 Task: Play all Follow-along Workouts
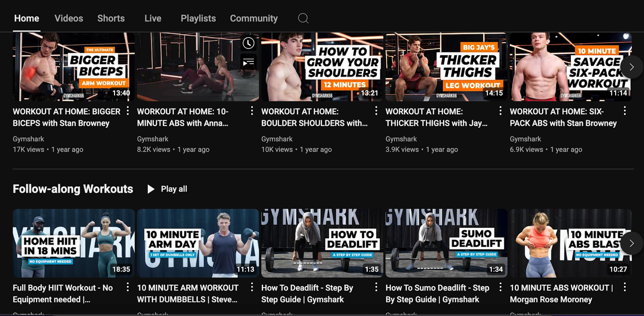pos(167,189)
